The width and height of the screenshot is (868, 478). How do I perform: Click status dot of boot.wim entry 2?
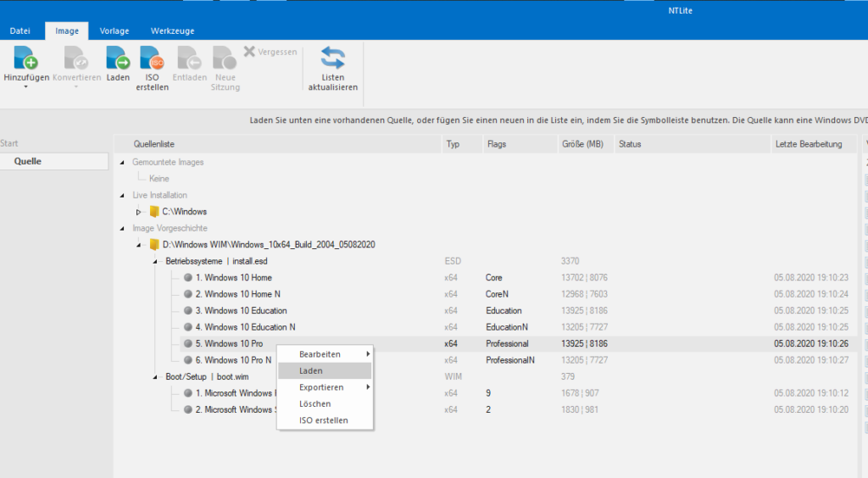188,410
